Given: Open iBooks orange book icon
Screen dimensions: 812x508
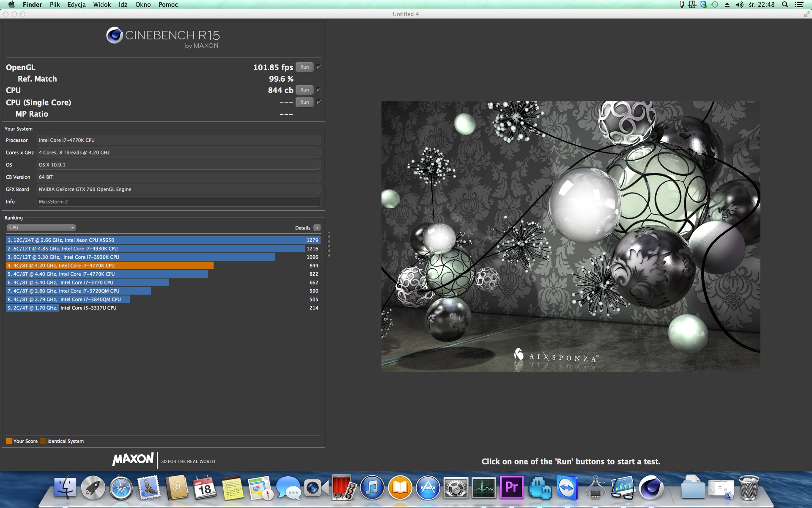Looking at the screenshot, I should pyautogui.click(x=400, y=488).
